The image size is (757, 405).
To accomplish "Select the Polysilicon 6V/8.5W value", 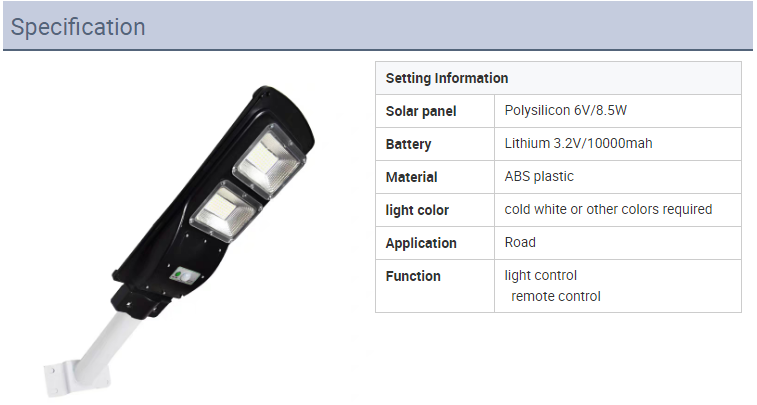I will pos(565,111).
